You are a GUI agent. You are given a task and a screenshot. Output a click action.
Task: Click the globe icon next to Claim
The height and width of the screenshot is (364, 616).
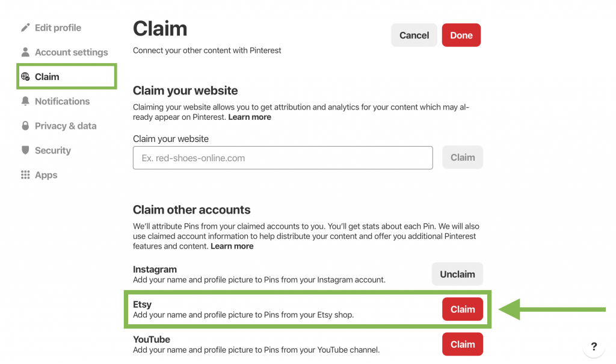click(25, 77)
